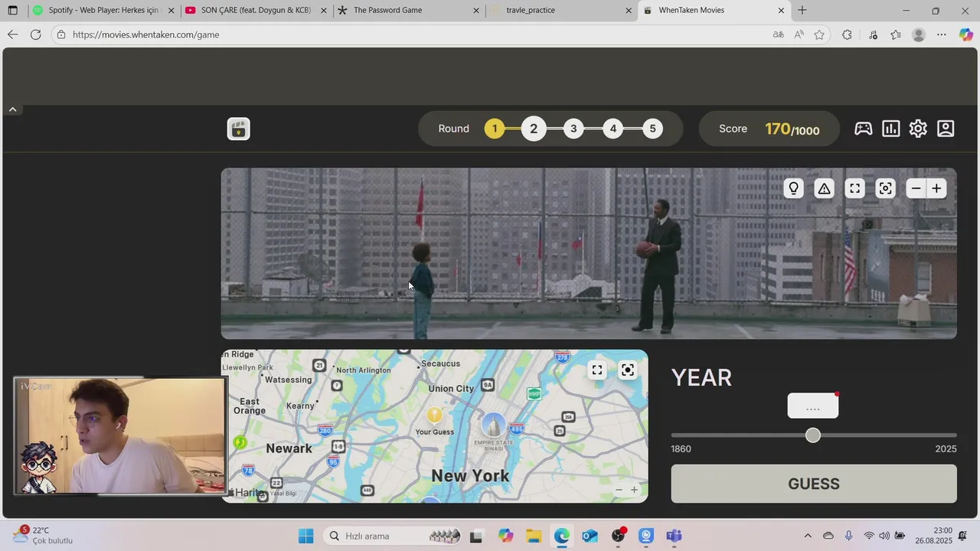Submit with the GUESS button
980x551 pixels.
[x=814, y=484]
